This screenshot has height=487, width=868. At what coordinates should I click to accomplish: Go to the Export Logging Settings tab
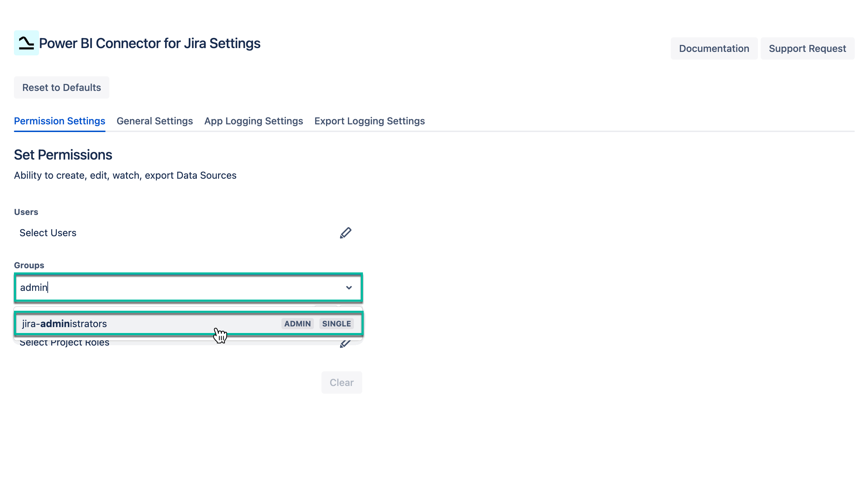(369, 121)
